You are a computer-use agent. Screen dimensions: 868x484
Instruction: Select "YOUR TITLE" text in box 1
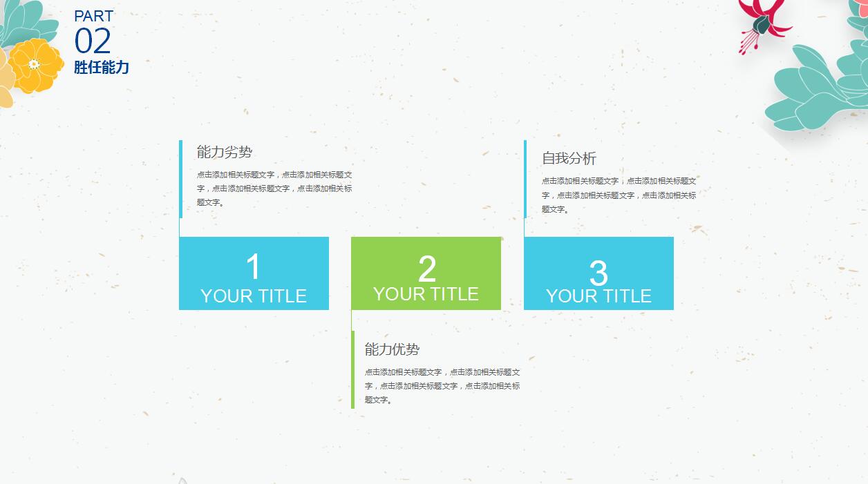pos(254,296)
